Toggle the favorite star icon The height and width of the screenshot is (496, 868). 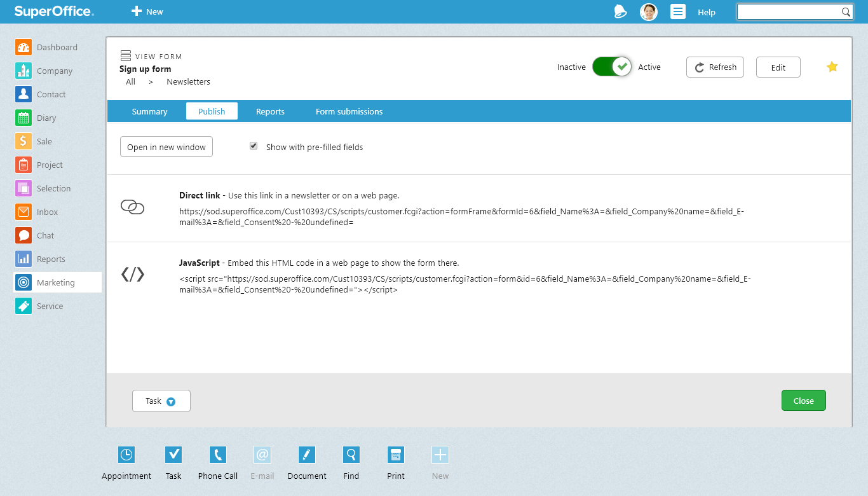click(x=832, y=67)
